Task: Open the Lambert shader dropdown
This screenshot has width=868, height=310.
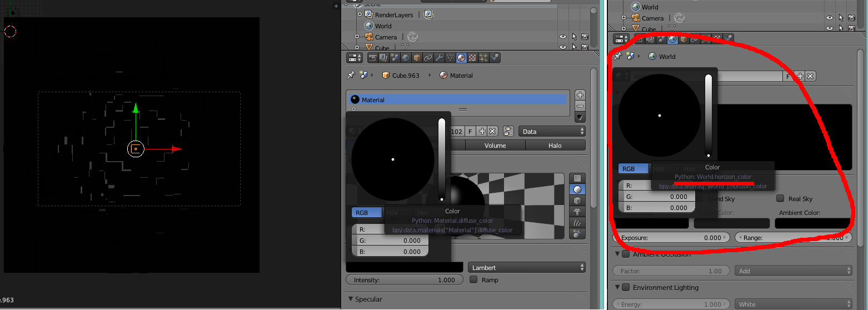Action: [x=526, y=268]
